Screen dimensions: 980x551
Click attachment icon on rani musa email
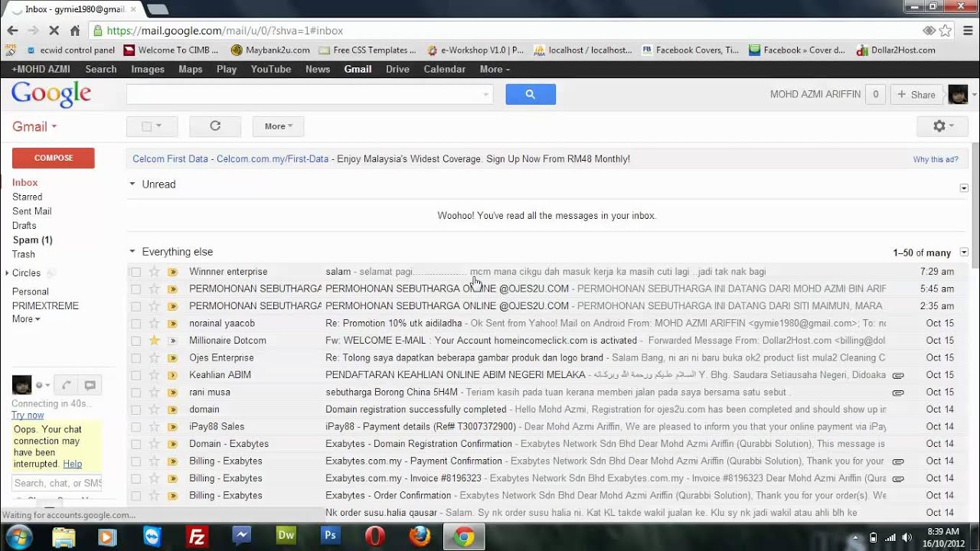click(898, 392)
